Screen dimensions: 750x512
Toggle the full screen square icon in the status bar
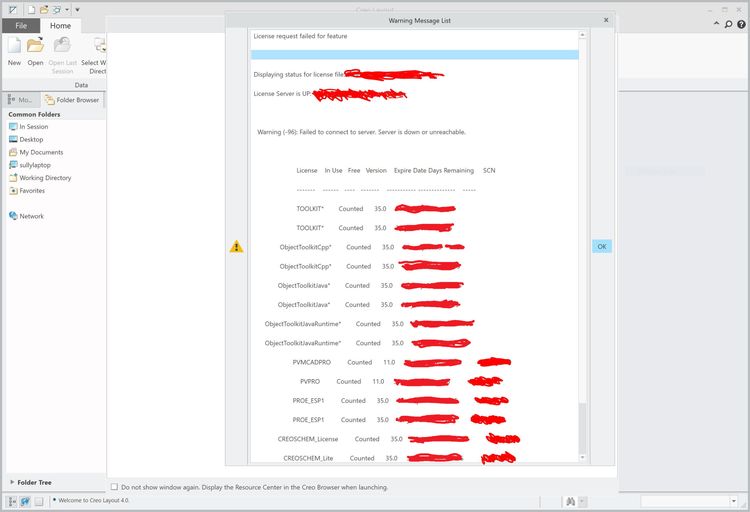[x=39, y=501]
